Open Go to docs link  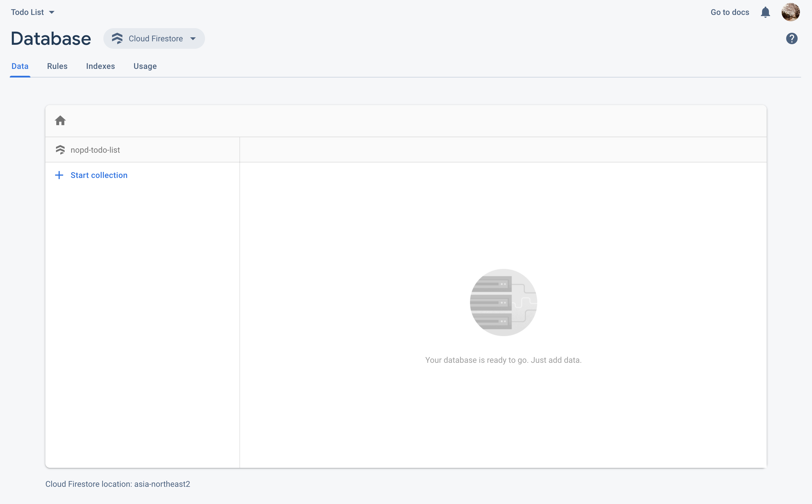[730, 12]
